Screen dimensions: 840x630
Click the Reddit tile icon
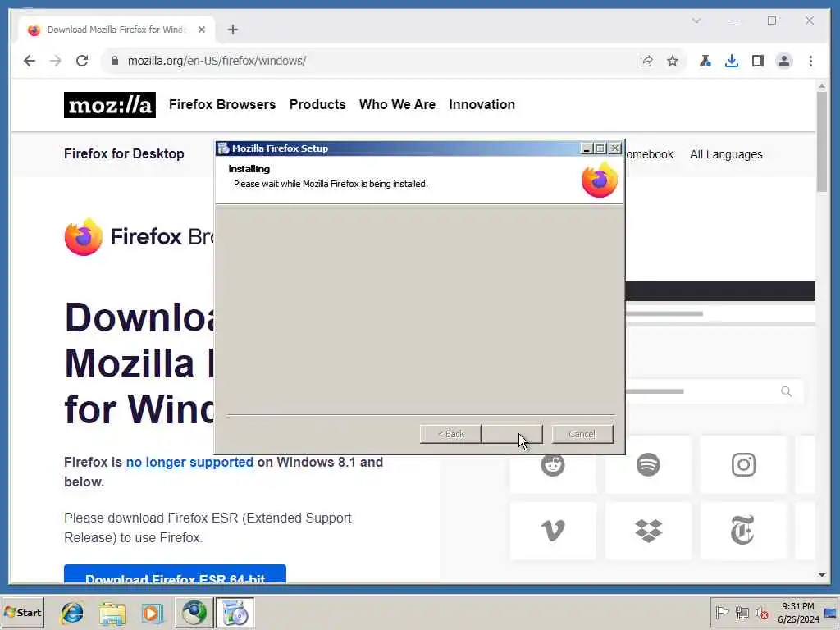[553, 464]
